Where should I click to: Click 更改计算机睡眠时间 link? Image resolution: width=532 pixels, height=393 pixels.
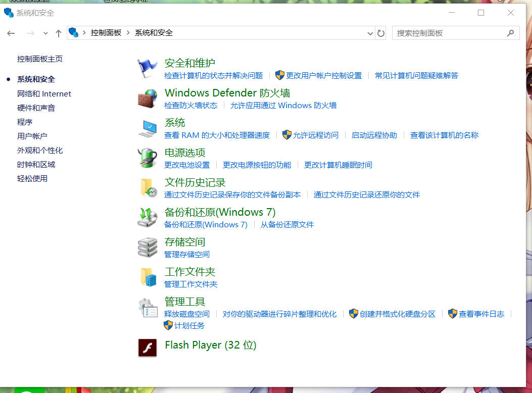pyautogui.click(x=338, y=165)
